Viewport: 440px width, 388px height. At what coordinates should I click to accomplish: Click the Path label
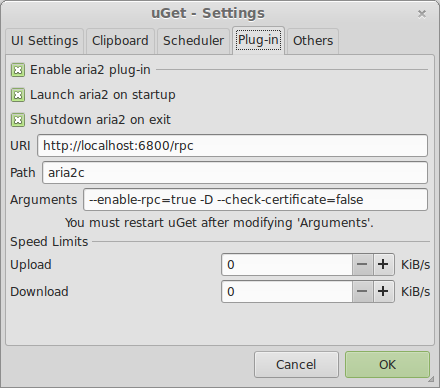[x=23, y=173]
